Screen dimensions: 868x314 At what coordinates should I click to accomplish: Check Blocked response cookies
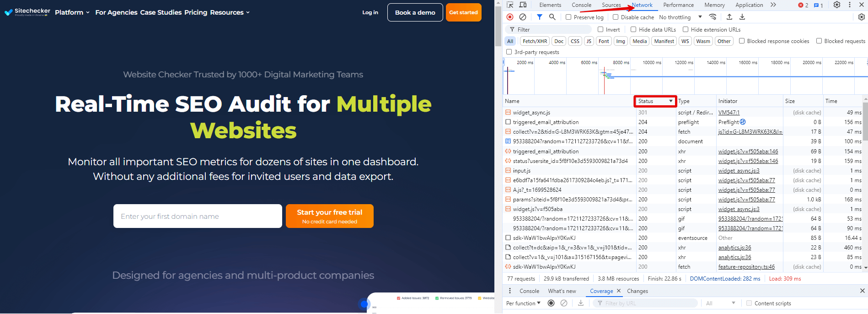[x=742, y=41]
